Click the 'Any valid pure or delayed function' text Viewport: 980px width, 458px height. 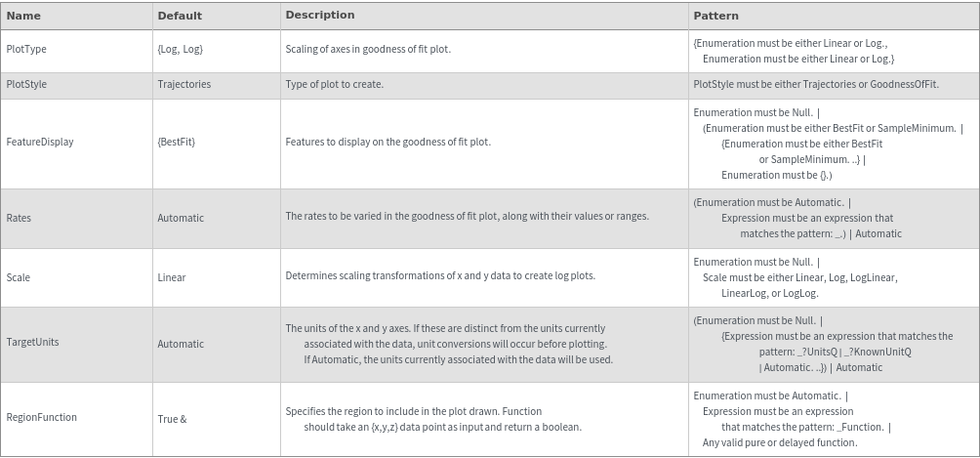click(780, 442)
